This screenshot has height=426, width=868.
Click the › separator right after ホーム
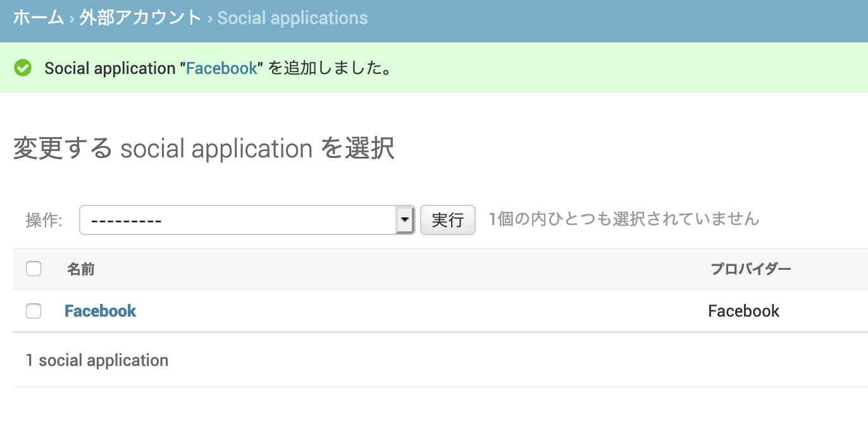coord(71,18)
